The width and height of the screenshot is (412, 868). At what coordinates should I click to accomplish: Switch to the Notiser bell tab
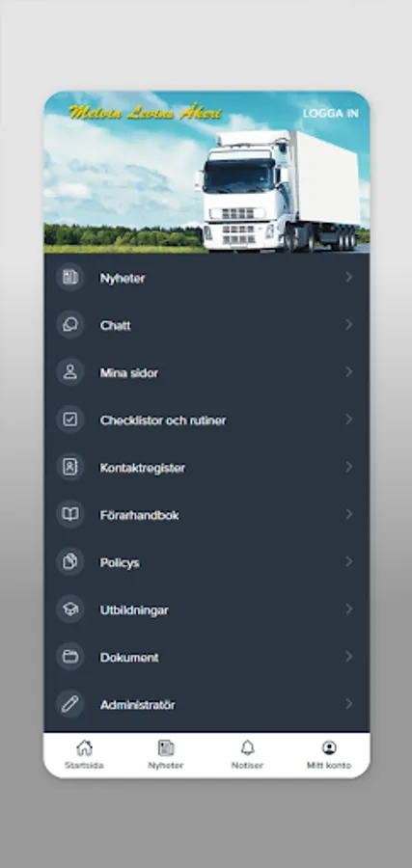[248, 755]
